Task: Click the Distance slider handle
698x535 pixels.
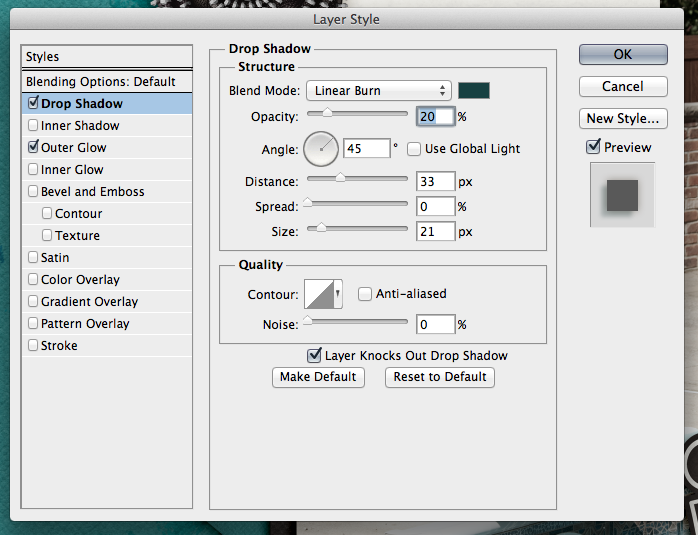Action: coord(340,178)
